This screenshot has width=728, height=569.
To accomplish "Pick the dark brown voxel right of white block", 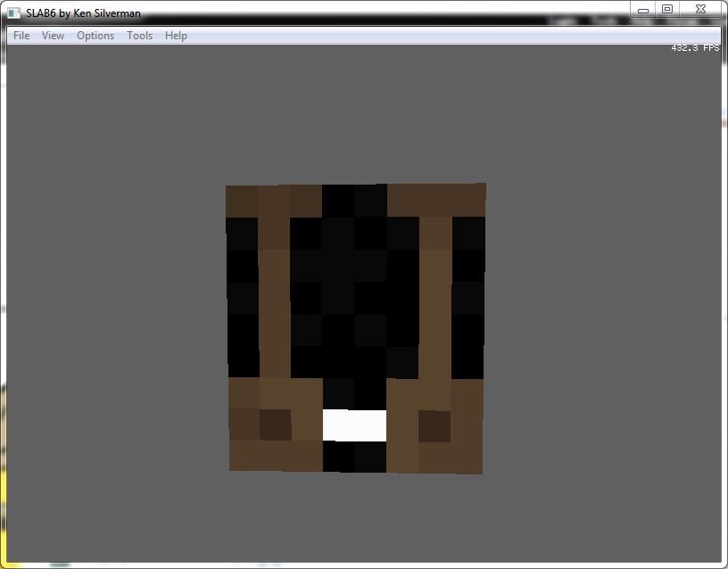I will click(434, 425).
